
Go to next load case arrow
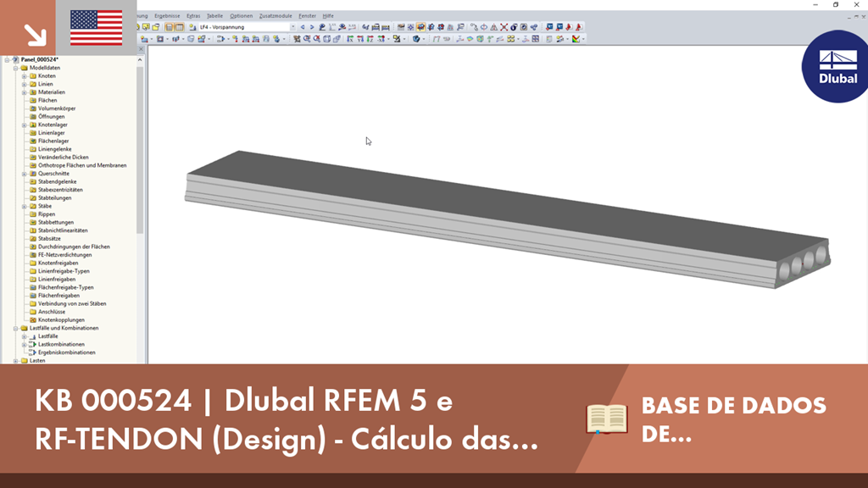[x=312, y=27]
